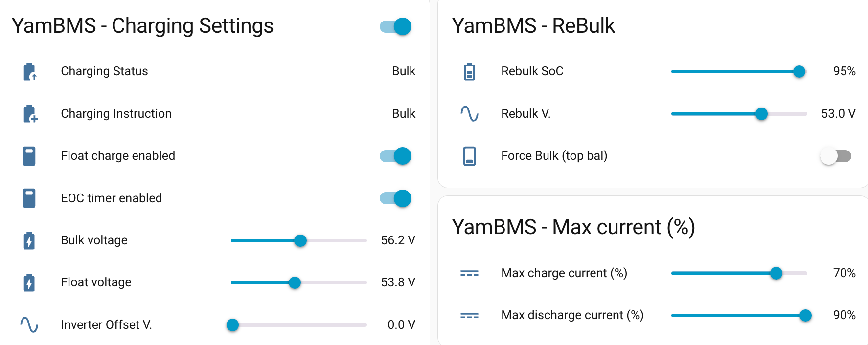Click the Max discharge current slider handle

(x=805, y=316)
